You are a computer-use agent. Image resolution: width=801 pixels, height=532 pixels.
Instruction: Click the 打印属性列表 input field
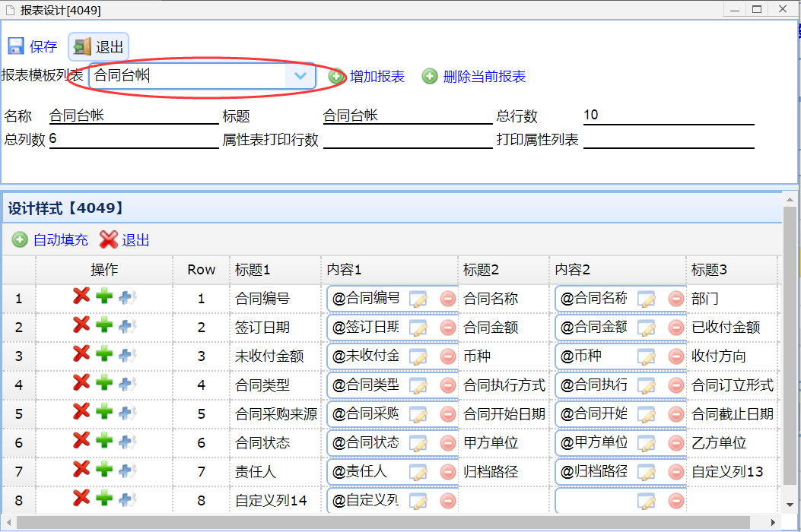(669, 139)
